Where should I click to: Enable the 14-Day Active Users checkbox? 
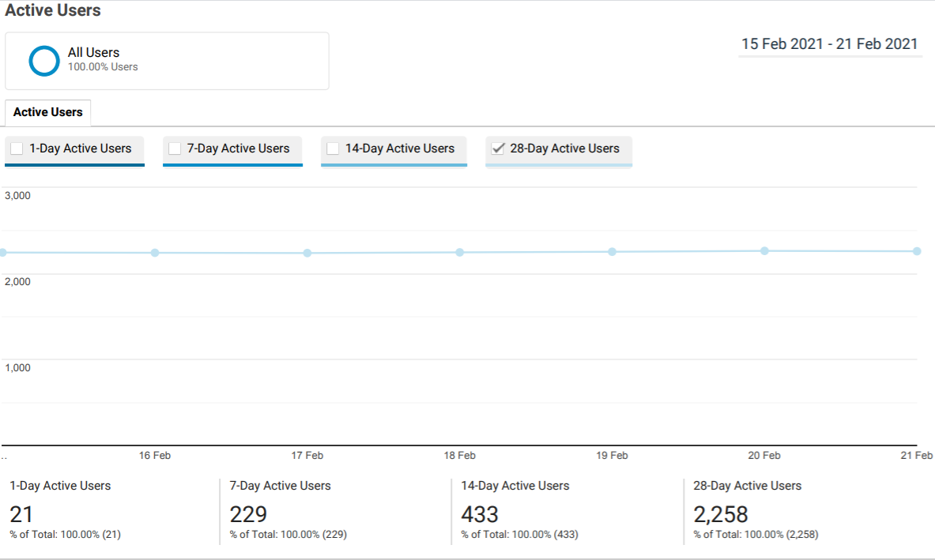[x=333, y=148]
